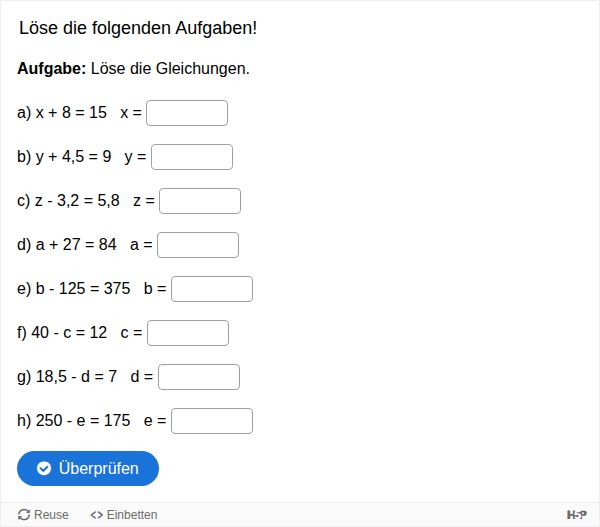This screenshot has width=600, height=527.
Task: Click the input box for a
Action: tap(198, 245)
